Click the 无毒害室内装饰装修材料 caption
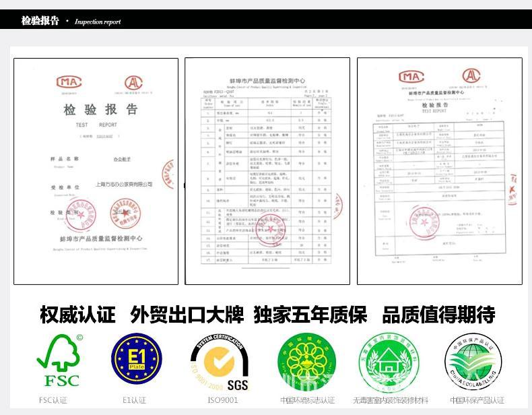 (391, 400)
